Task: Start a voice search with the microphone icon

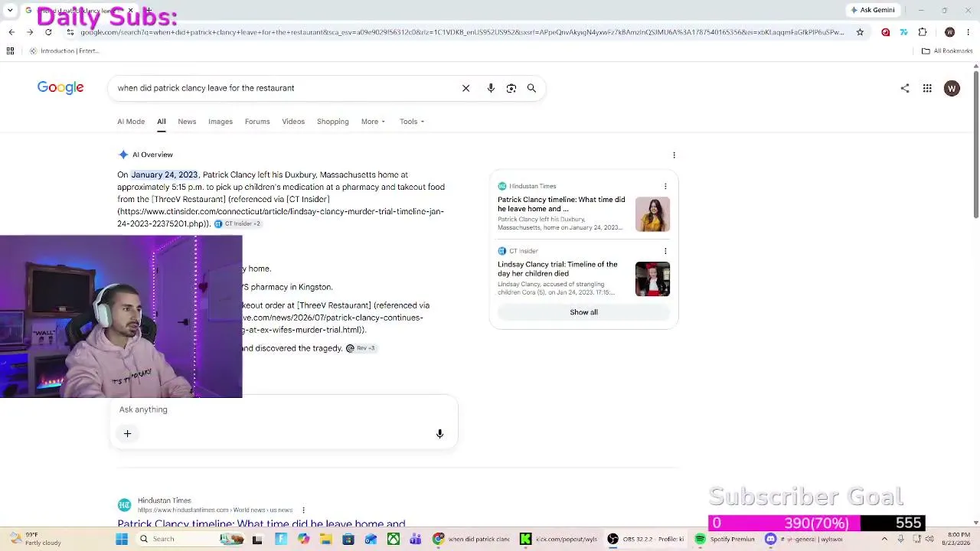Action: 491,88
